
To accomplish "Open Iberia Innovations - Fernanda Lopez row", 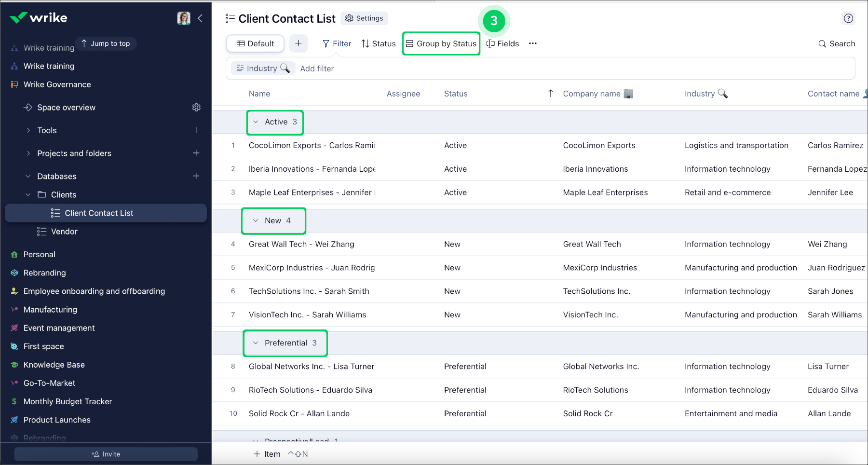I will 312,169.
